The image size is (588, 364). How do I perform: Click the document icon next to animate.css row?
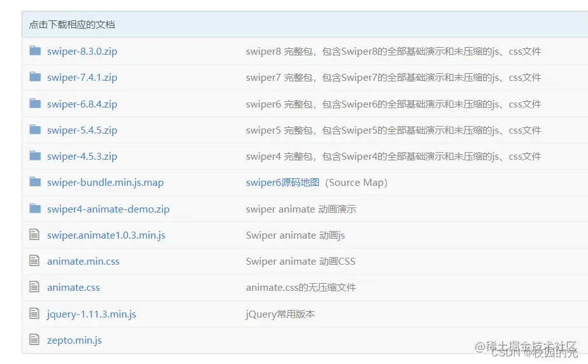coord(34,287)
